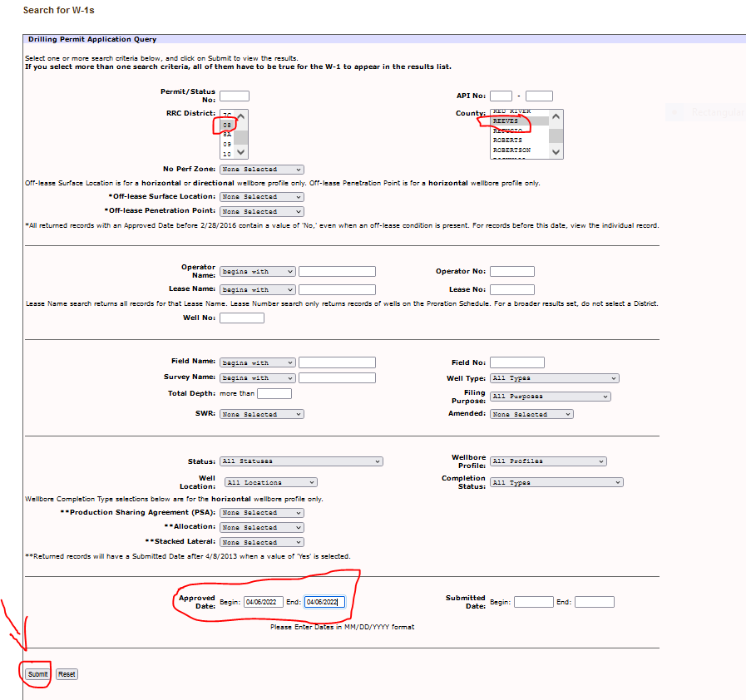This screenshot has width=746, height=700.
Task: Open Survey Name match-type dropdown
Action: pos(257,378)
